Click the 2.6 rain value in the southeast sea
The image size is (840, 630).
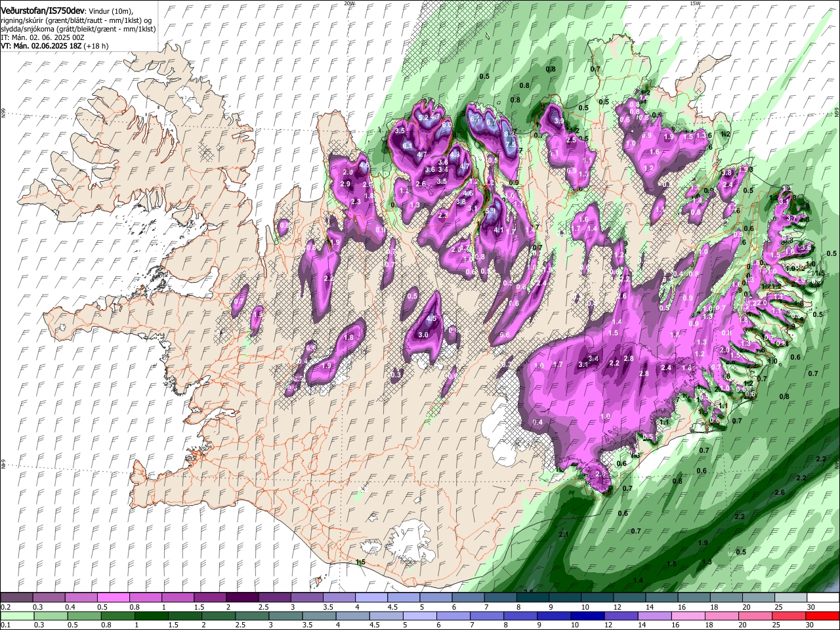click(780, 492)
